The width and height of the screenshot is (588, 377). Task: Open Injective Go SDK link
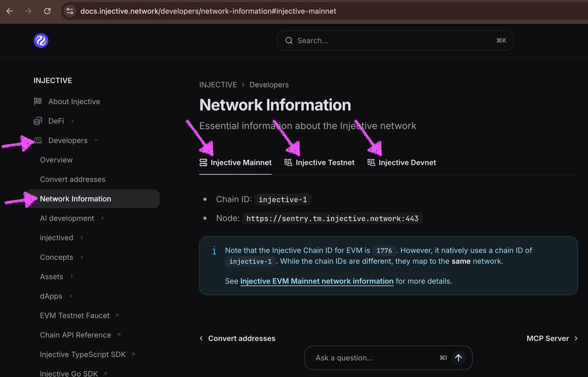click(x=69, y=374)
